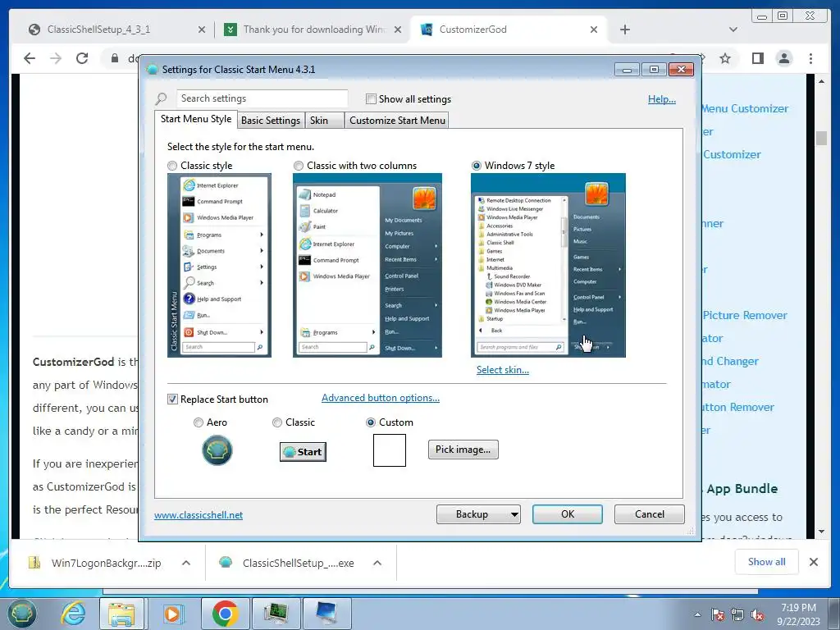
Task: Confirm settings with the OK button
Action: tap(568, 514)
